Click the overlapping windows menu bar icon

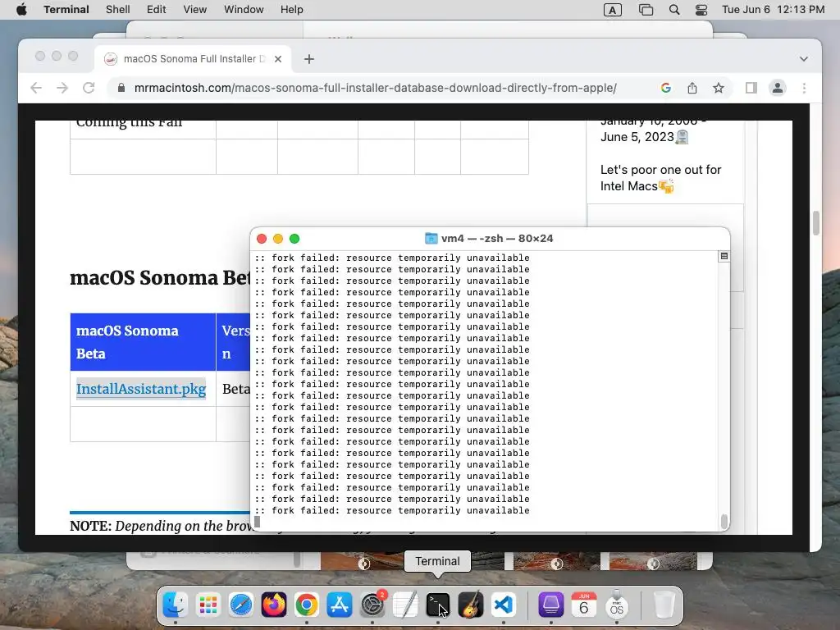click(x=646, y=10)
